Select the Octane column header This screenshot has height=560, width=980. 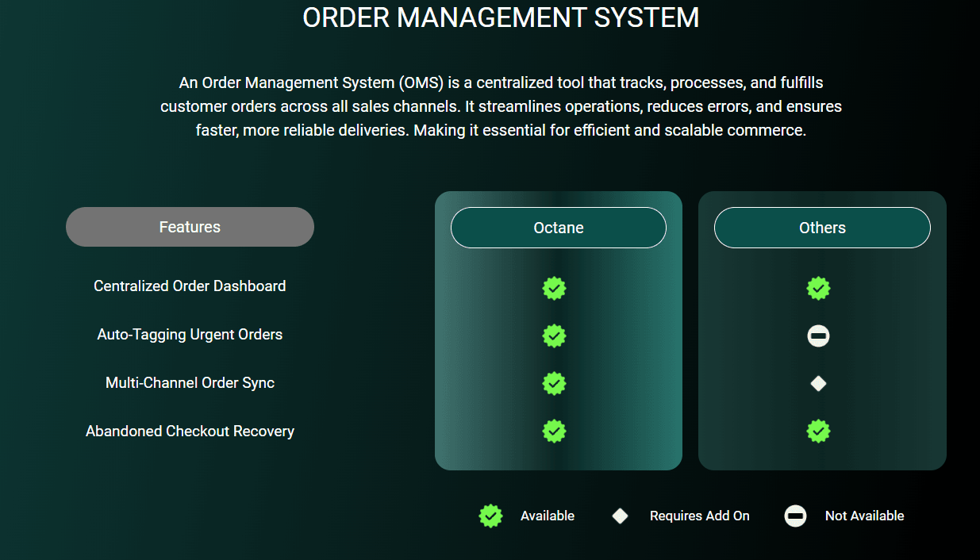[x=558, y=228]
